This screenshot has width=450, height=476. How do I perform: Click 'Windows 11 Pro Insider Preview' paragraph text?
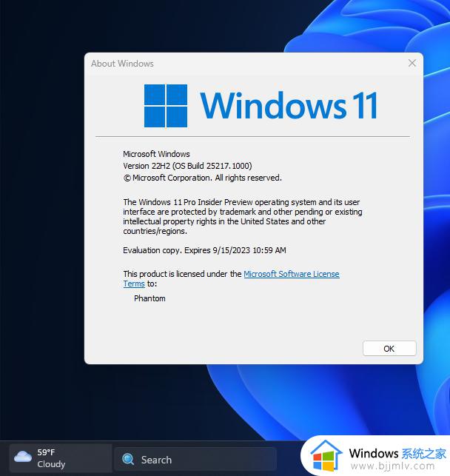[243, 216]
